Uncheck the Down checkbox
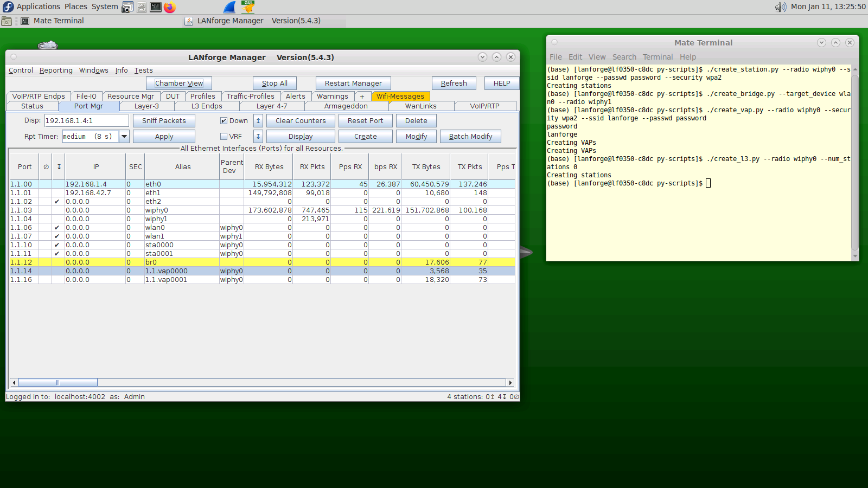The height and width of the screenshot is (488, 868). (x=224, y=121)
